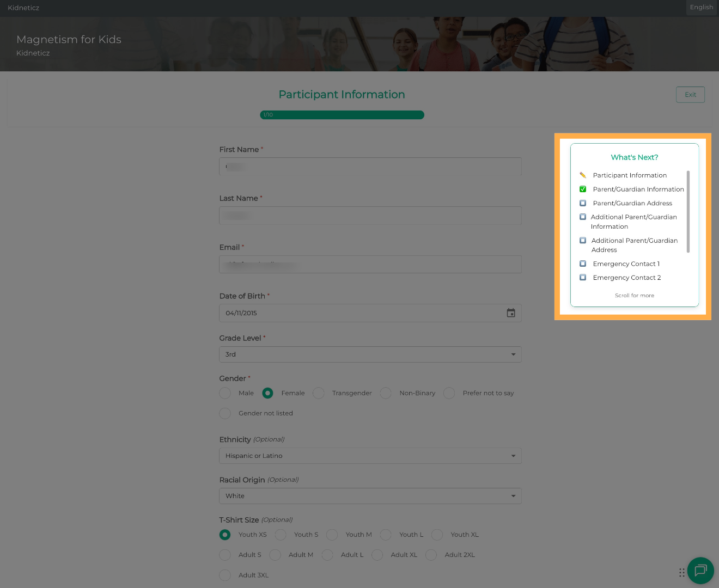Viewport: 719px width, 588px height.
Task: Click the drag handle dots beside chat
Action: pos(681,572)
